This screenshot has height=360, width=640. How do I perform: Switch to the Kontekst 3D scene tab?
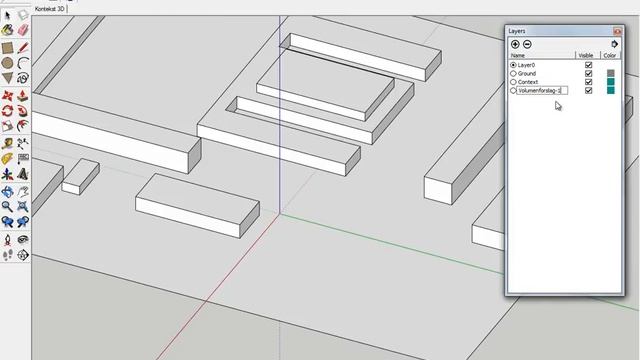click(49, 9)
